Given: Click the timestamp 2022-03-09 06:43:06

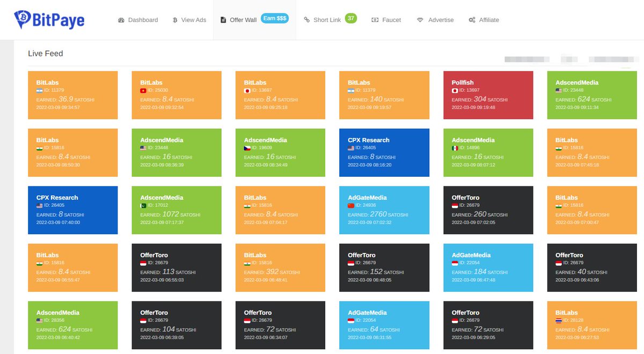Looking at the screenshot, I should coord(577,280).
